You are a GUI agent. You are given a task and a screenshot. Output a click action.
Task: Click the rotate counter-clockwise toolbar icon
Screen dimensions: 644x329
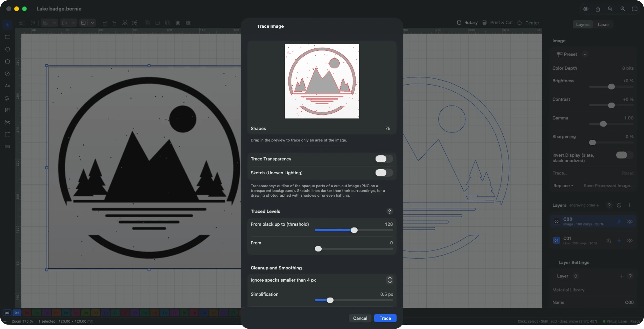105,23
